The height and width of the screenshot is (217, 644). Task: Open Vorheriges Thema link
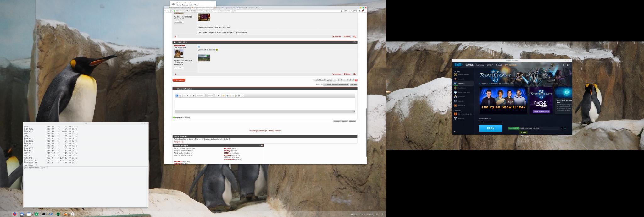coord(257,131)
